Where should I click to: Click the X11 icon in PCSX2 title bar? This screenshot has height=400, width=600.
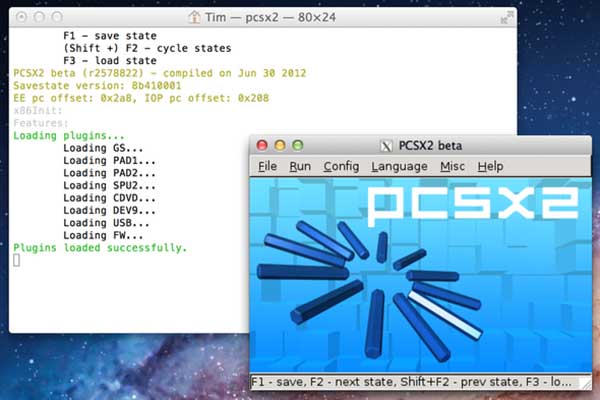[386, 146]
